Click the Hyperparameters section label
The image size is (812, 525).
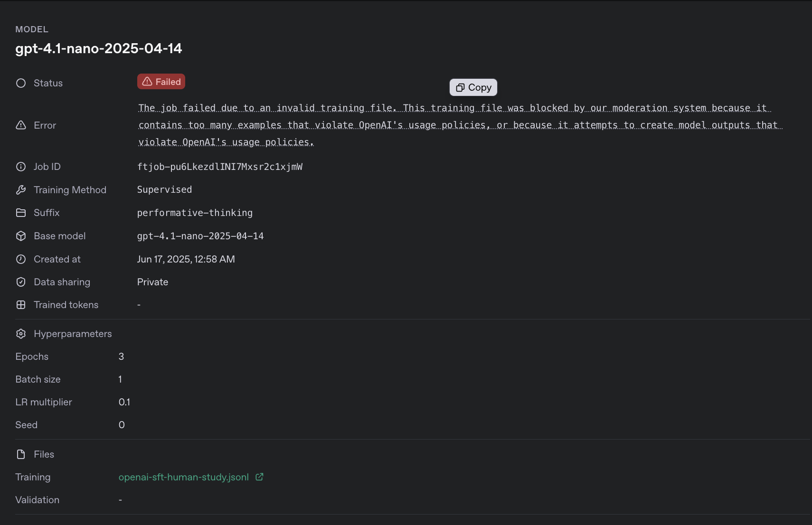click(x=73, y=334)
